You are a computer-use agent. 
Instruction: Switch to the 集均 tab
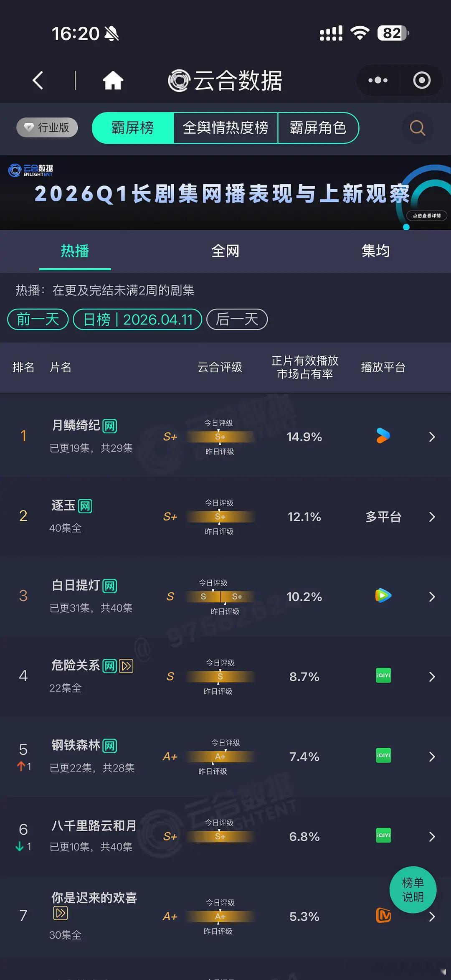click(x=375, y=251)
